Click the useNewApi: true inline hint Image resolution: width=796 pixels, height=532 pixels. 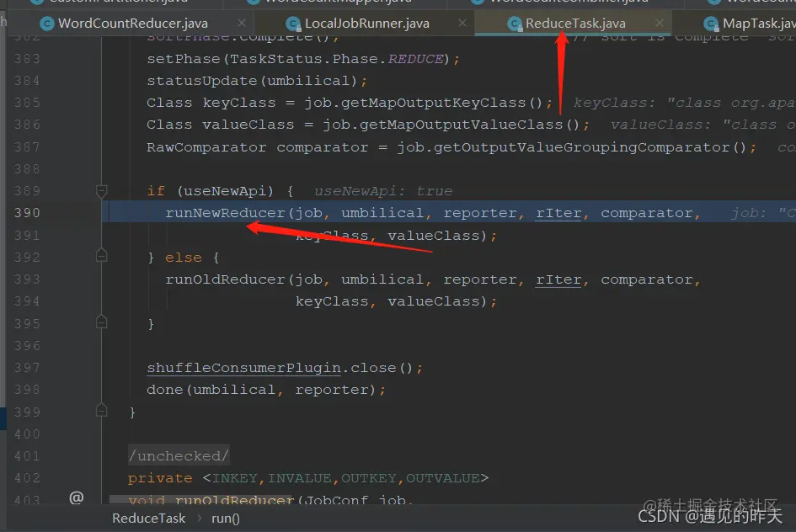(383, 191)
